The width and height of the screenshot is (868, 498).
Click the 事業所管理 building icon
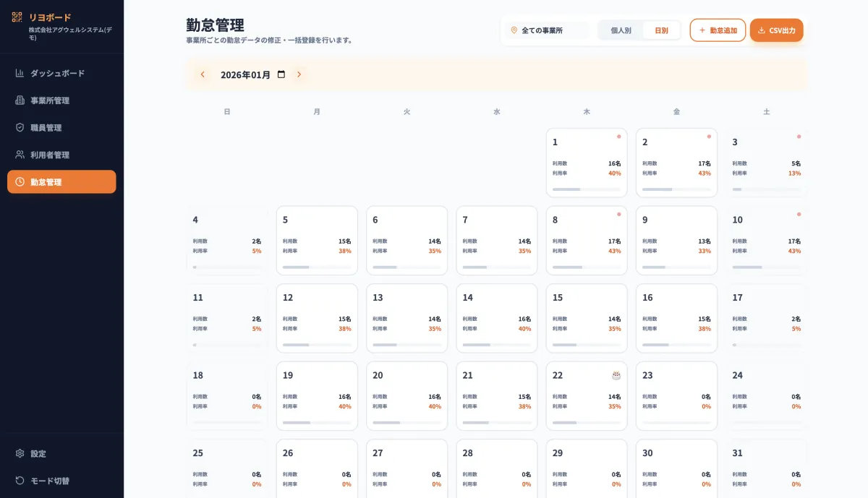20,100
